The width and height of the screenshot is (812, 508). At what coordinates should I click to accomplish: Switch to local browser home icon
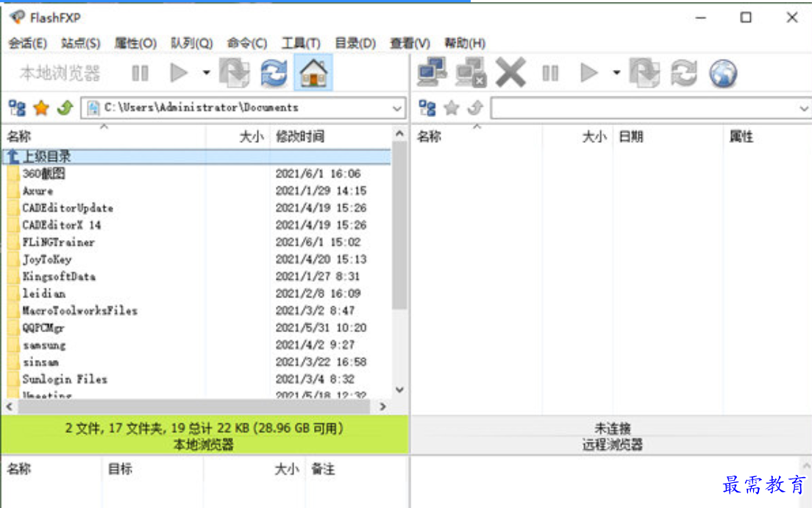click(313, 73)
